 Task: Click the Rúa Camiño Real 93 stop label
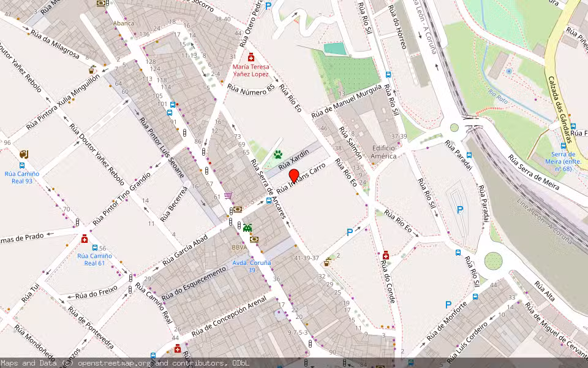click(x=22, y=177)
